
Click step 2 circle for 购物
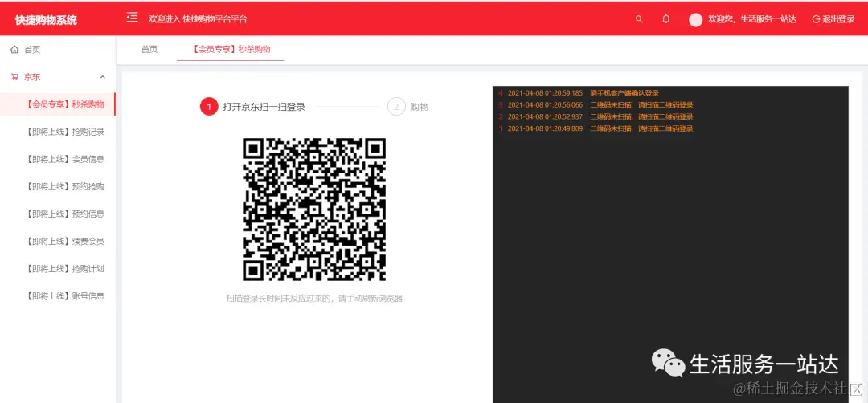tap(396, 107)
